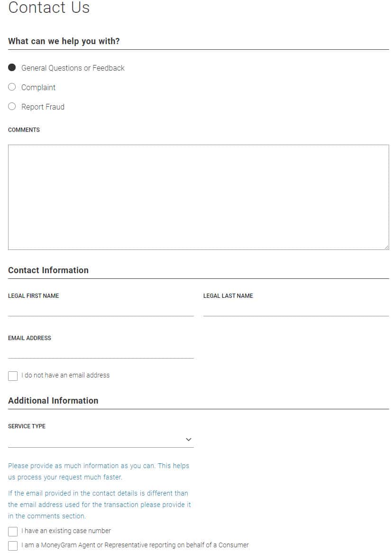
Task: Click inside the Comments text area
Action: [x=198, y=197]
